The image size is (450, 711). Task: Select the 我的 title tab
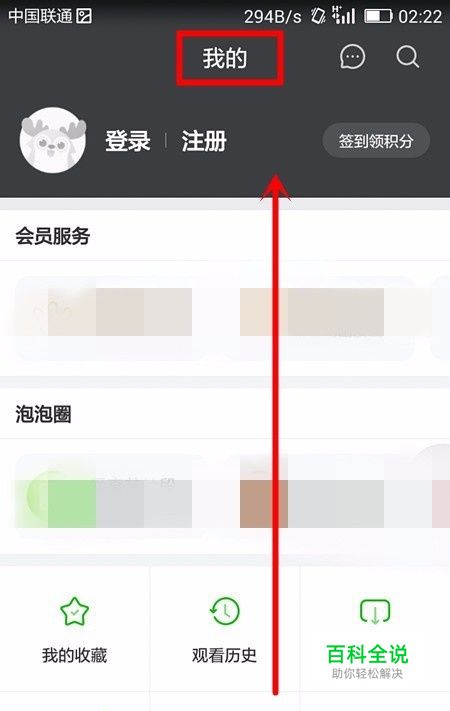click(225, 58)
